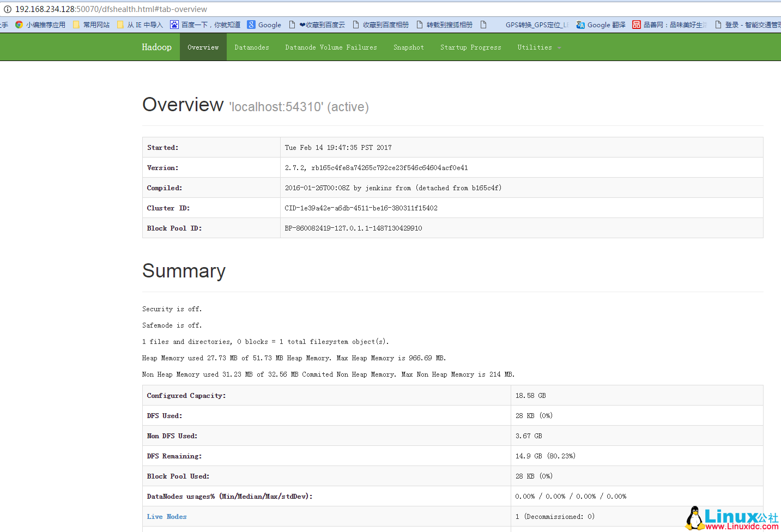Open the 转载到搜狐相册 bookmark
The image size is (781, 532).
[x=444, y=25]
